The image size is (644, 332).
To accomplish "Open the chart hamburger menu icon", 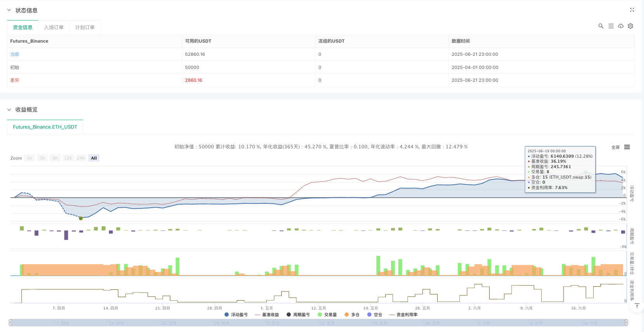I will coord(627,147).
